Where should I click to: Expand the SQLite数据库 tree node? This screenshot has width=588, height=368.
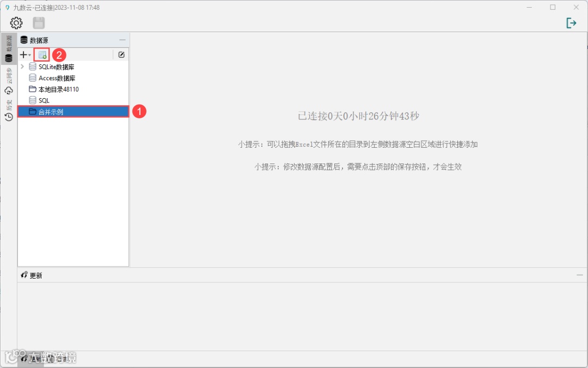click(x=22, y=66)
